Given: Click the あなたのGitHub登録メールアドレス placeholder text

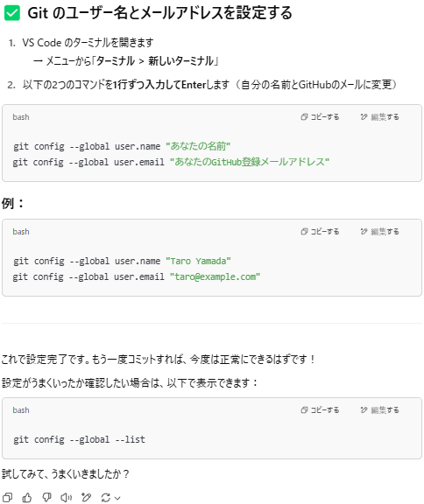Looking at the screenshot, I should pyautogui.click(x=250, y=162).
